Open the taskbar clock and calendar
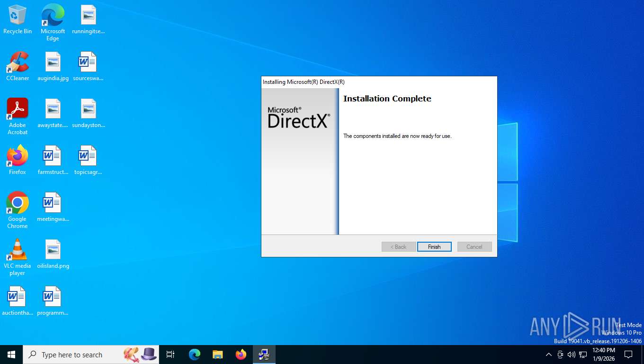 [x=603, y=355]
